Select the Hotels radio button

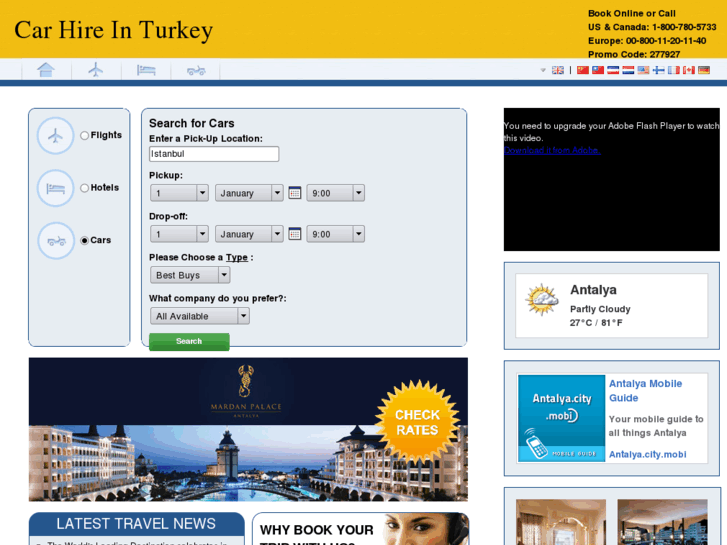84,188
